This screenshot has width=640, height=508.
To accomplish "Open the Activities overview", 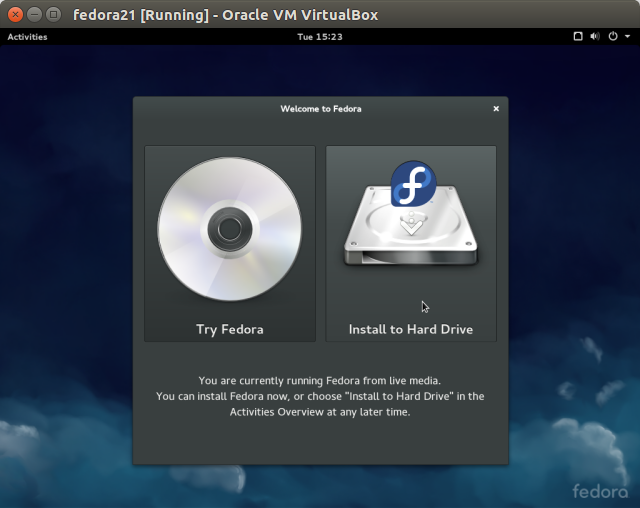I will 27,37.
